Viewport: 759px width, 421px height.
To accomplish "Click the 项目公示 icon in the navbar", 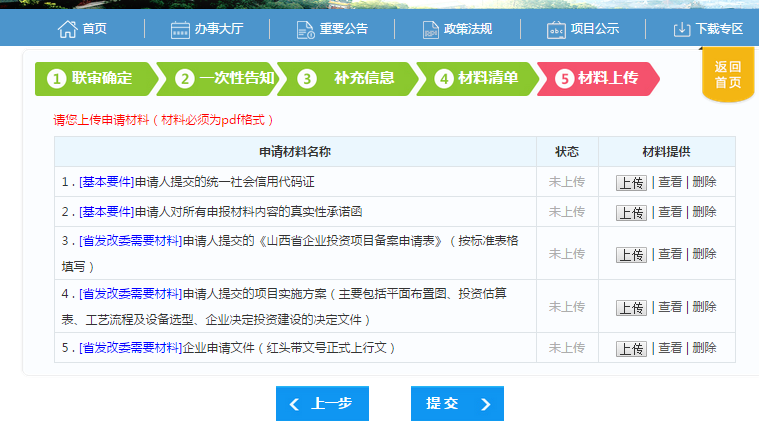I will 556,29.
